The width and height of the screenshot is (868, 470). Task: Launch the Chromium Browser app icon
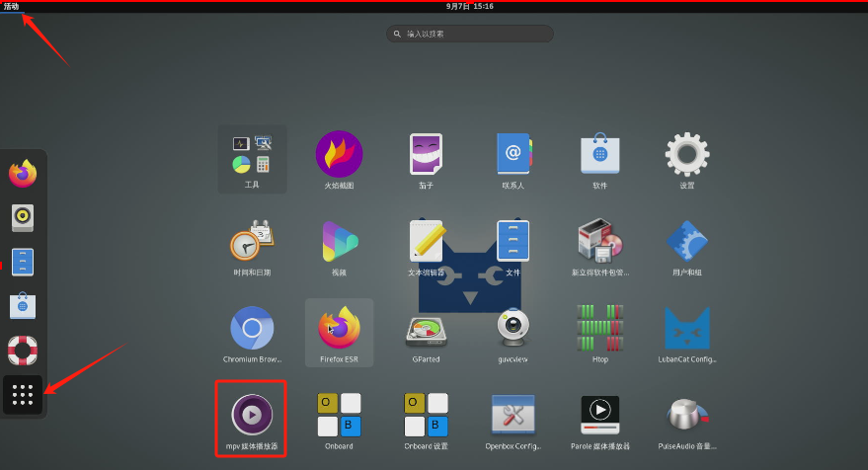252,328
